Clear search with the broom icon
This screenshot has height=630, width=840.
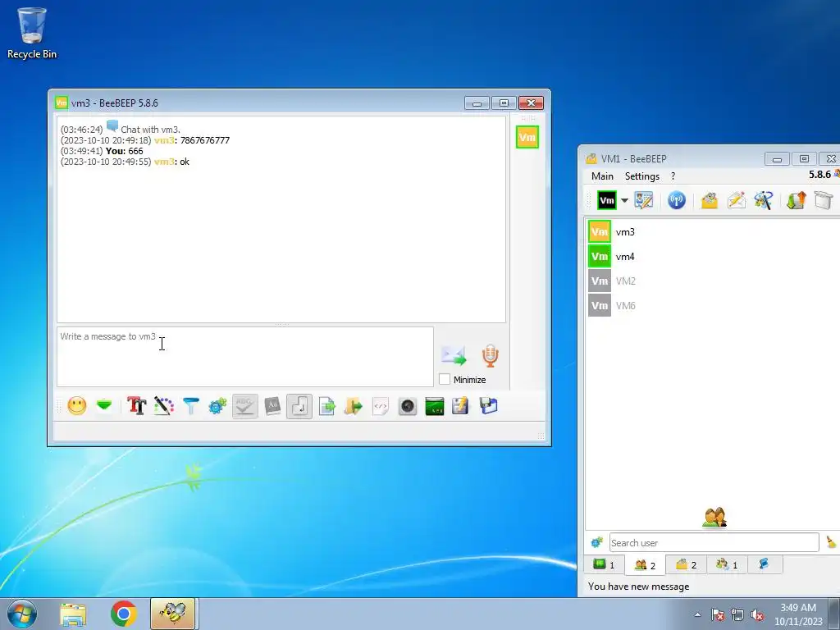click(x=831, y=543)
